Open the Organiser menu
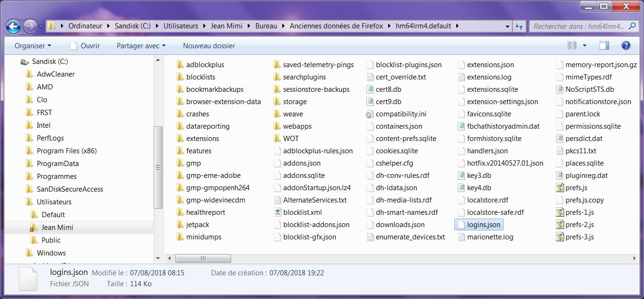 pyautogui.click(x=33, y=46)
